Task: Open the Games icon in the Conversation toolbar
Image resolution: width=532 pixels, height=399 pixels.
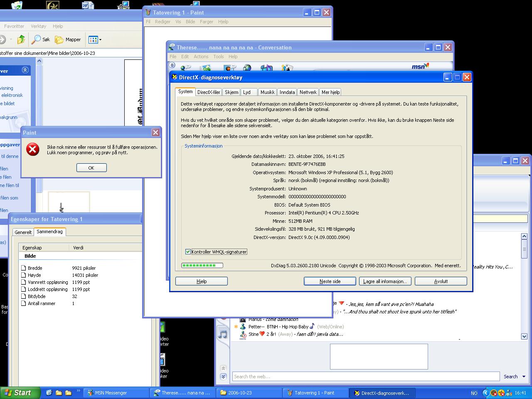Action: tap(287, 68)
